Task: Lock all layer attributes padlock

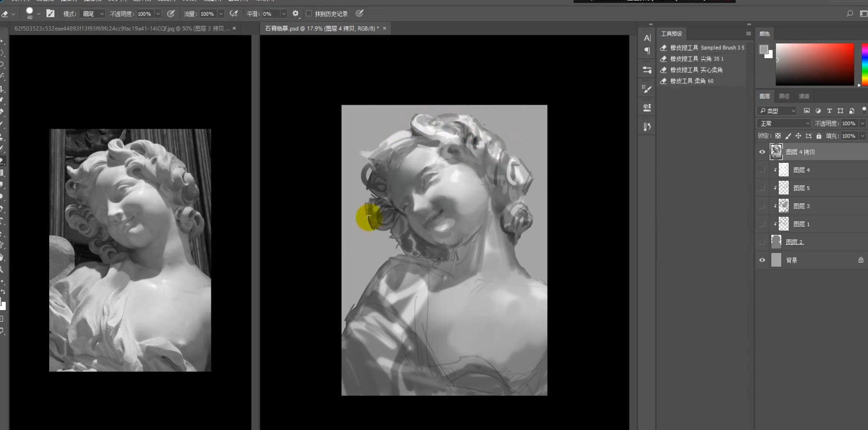Action: pos(819,136)
